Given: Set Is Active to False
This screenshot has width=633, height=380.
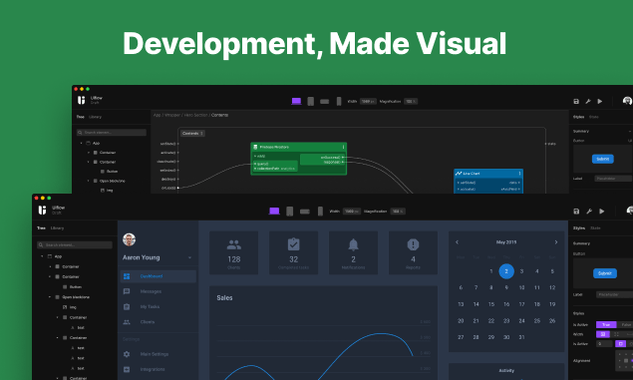Looking at the screenshot, I should point(626,325).
